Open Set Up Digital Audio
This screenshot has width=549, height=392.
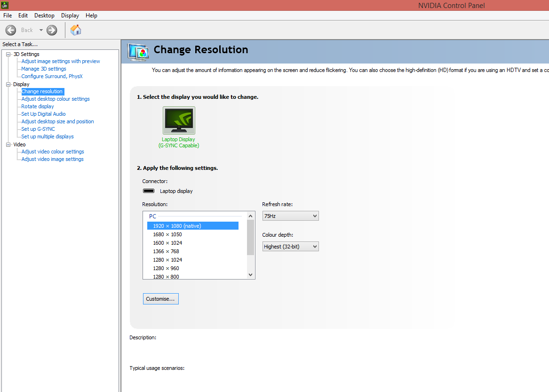pyautogui.click(x=43, y=114)
